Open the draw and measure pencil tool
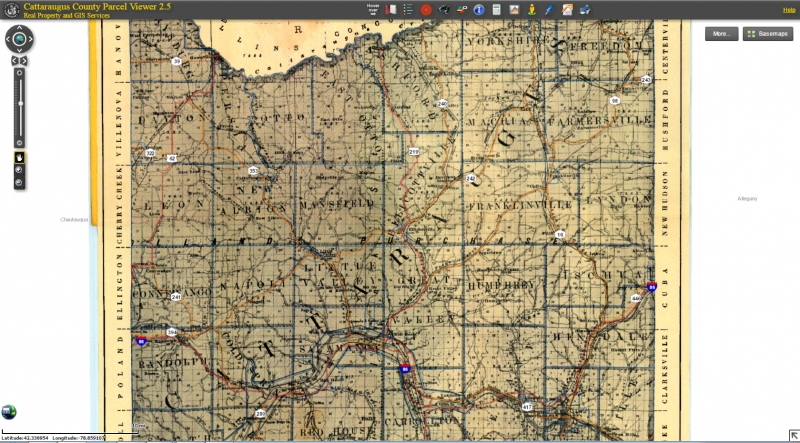This screenshot has height=443, width=800. (x=567, y=10)
